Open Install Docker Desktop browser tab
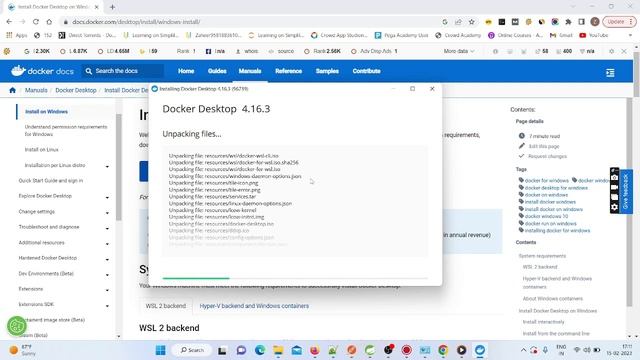The width and height of the screenshot is (640, 360). point(53,7)
